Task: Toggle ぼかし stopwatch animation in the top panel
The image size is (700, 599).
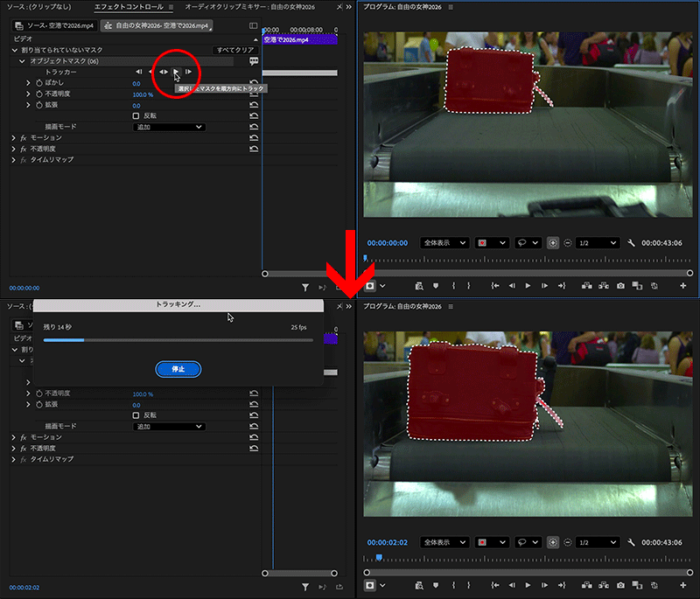Action: 39,83
